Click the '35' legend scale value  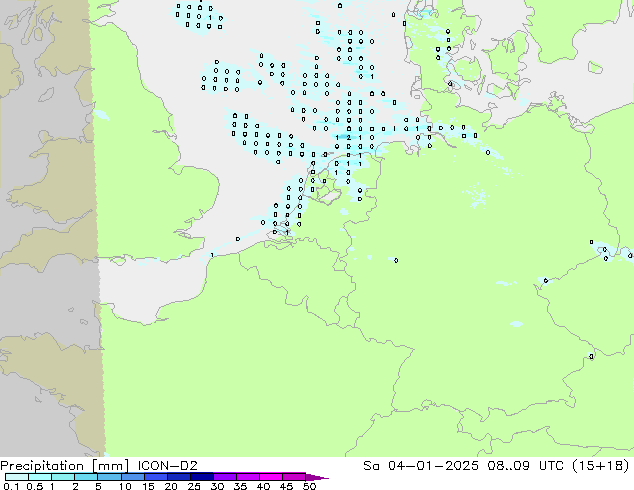pos(240,486)
